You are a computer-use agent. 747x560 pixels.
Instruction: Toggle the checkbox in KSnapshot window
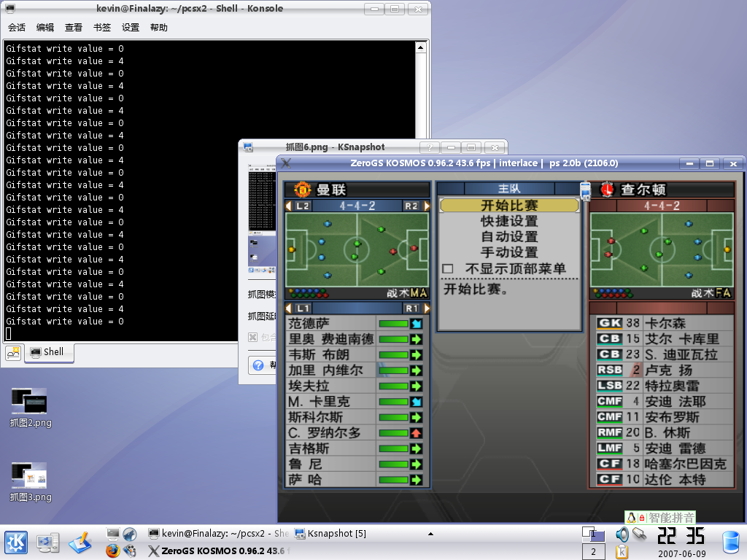point(253,337)
